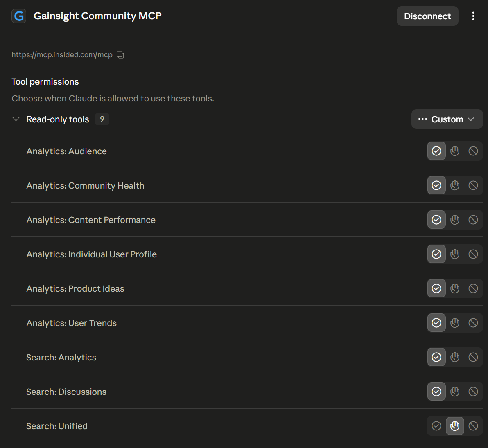This screenshot has height=448, width=488.
Task: Select the Search: Unified row label
Action: pyautogui.click(x=57, y=426)
